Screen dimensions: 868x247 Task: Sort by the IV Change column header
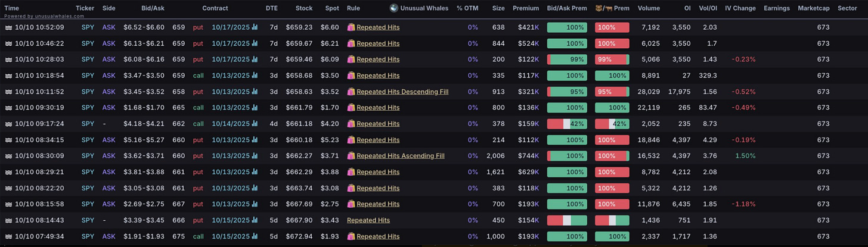(740, 8)
